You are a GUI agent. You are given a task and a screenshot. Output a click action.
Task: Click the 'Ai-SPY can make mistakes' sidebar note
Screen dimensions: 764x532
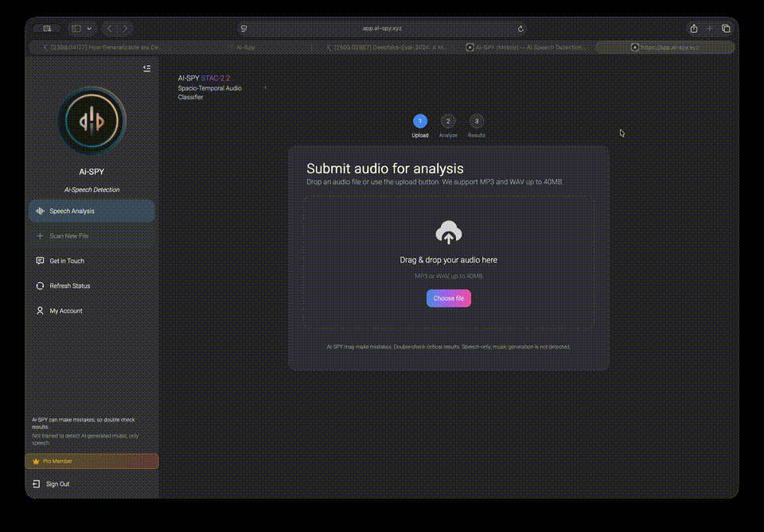coord(84,423)
